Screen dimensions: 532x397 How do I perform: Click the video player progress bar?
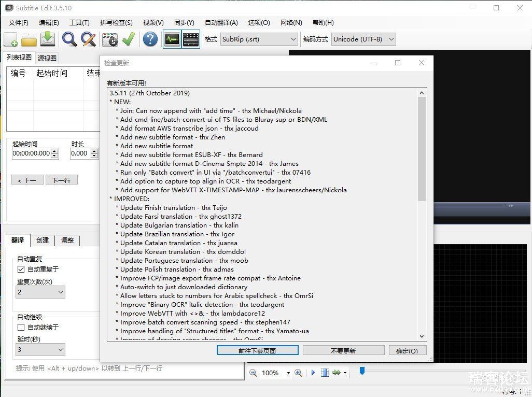pos(469,205)
